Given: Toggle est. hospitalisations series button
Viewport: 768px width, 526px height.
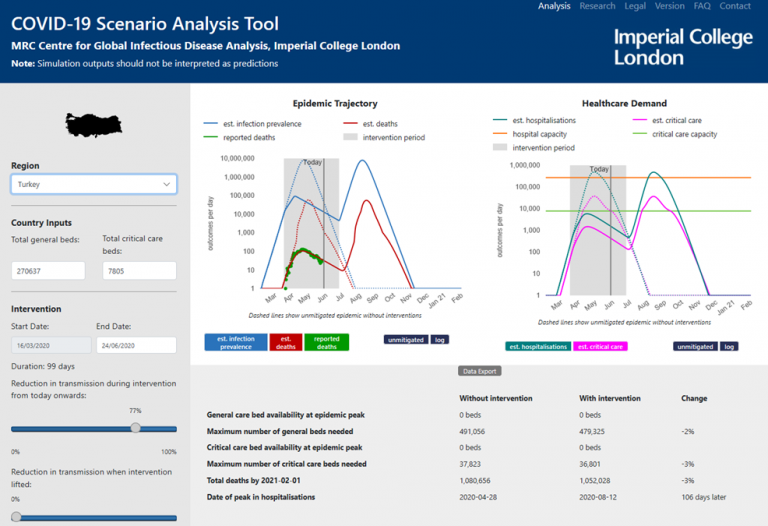Looking at the screenshot, I should [540, 347].
